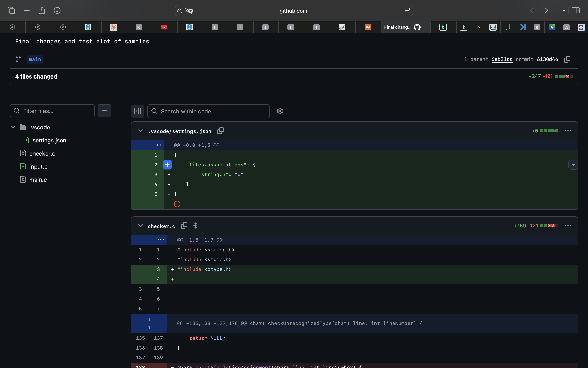
Task: Click the .vscode/settings.json file name link
Action: pyautogui.click(x=179, y=131)
